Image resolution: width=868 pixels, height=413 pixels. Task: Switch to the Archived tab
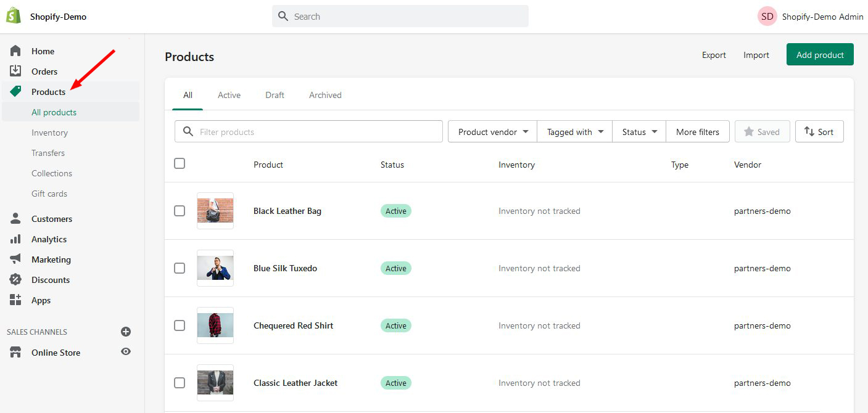point(325,95)
